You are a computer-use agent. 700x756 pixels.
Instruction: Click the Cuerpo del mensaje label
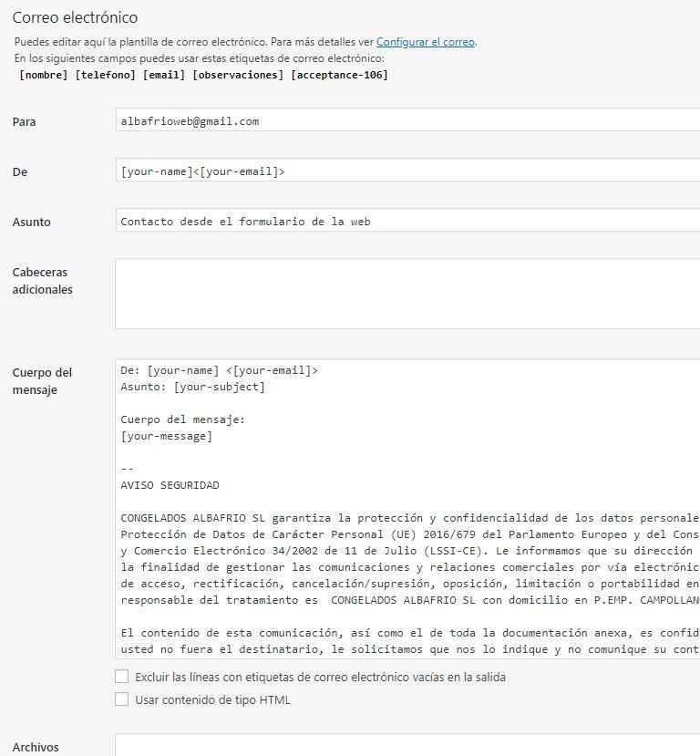(x=42, y=381)
